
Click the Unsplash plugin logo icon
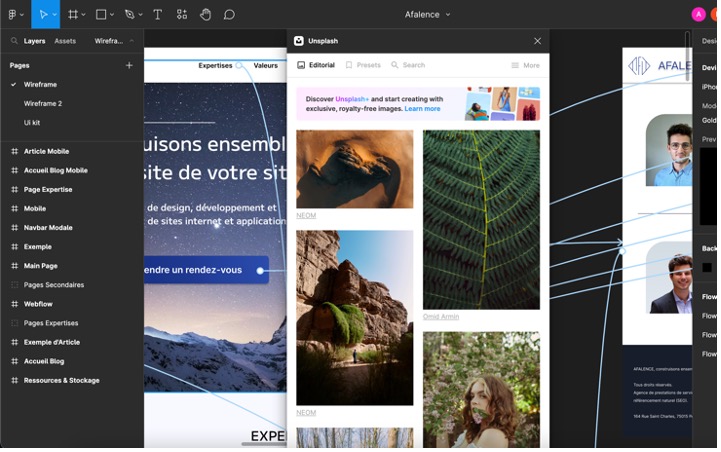299,41
